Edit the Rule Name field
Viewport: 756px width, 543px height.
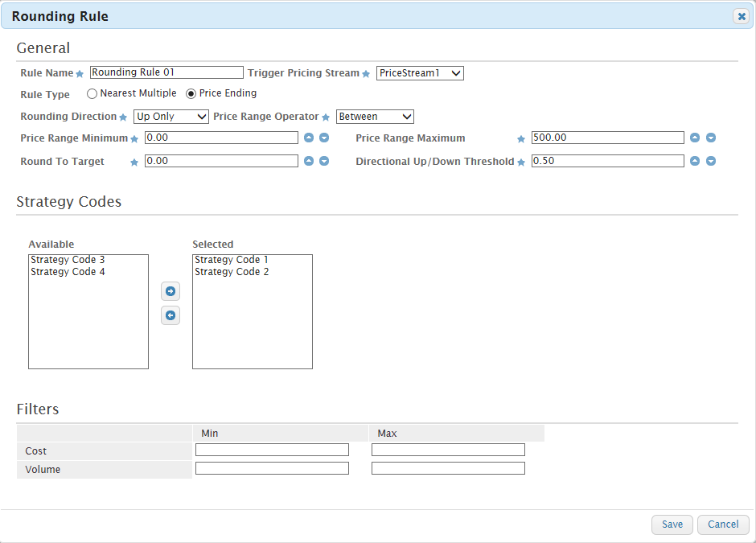click(166, 72)
